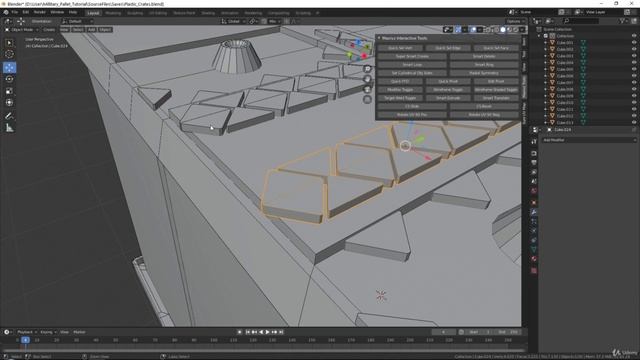Screen dimensions: 640x360
Task: Open the Modifiers wrench properties tab
Action: (534, 212)
